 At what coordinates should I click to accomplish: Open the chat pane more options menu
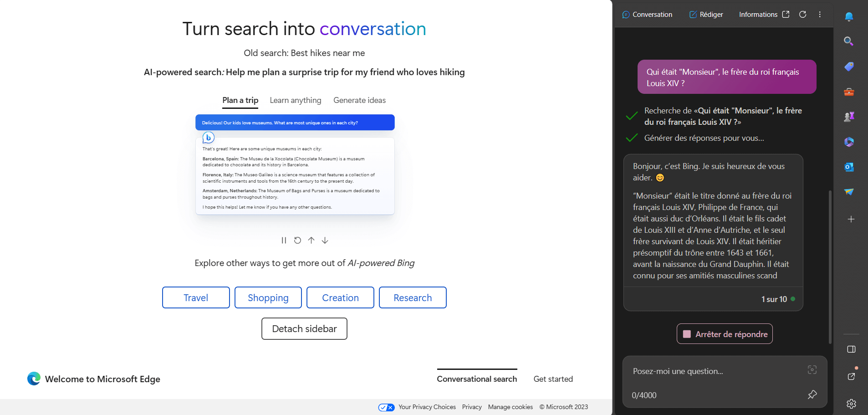coord(820,15)
